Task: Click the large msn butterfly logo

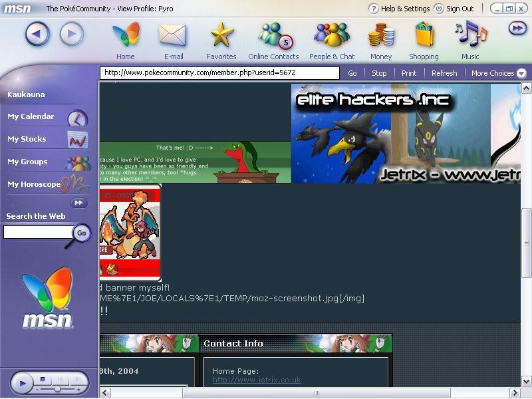Action: coord(47,298)
